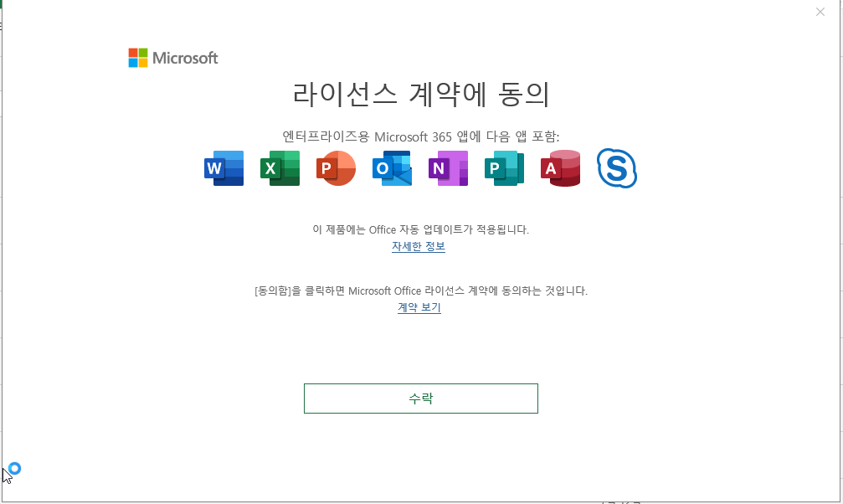Click the Access app icon
This screenshot has height=504, width=843.
click(x=560, y=168)
